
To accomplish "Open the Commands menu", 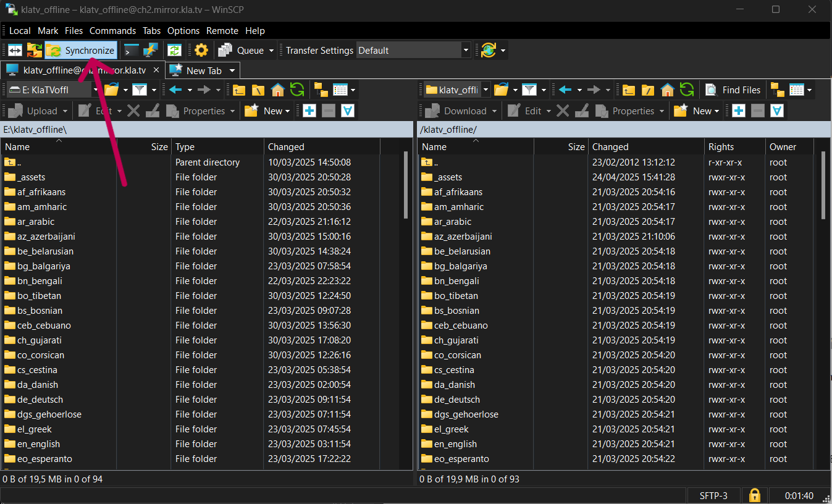I will (x=112, y=31).
